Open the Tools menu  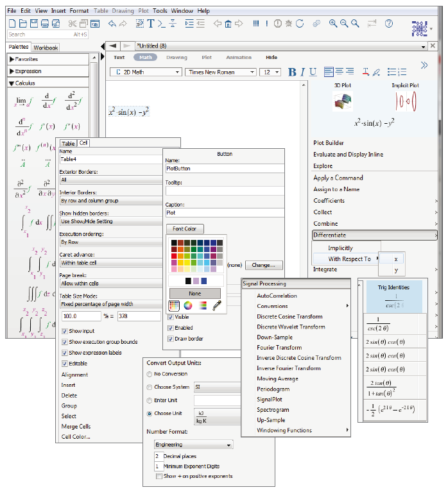[x=160, y=11]
